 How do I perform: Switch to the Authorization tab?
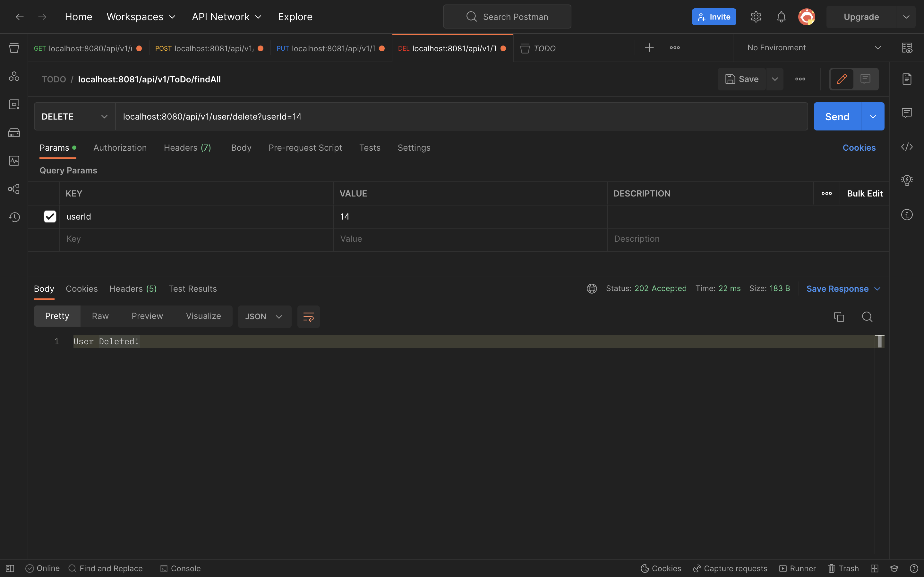(x=120, y=148)
